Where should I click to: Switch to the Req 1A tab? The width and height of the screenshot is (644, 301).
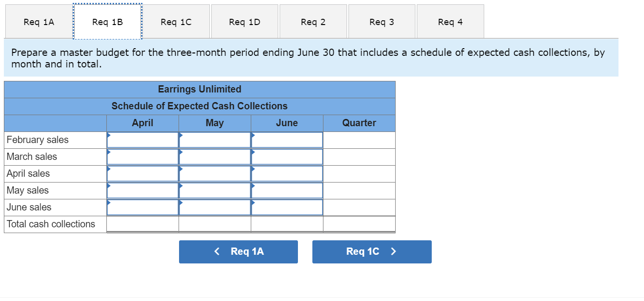click(x=38, y=21)
